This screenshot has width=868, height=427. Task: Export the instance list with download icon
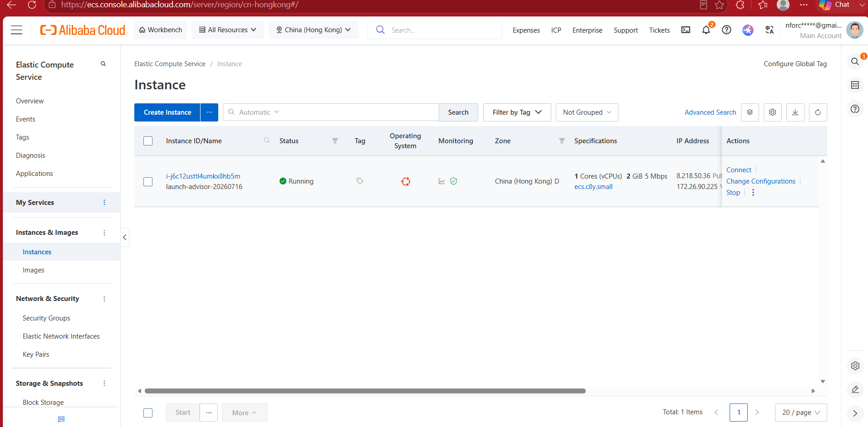point(795,112)
